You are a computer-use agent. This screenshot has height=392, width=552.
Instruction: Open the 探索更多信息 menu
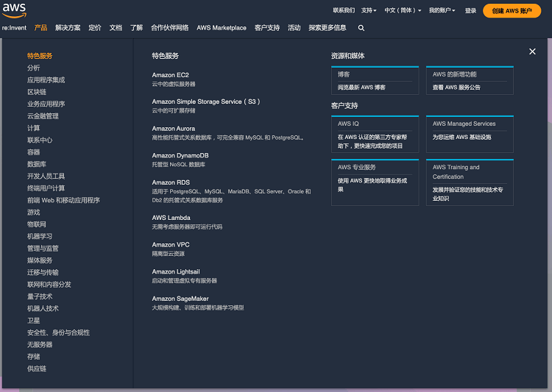328,28
